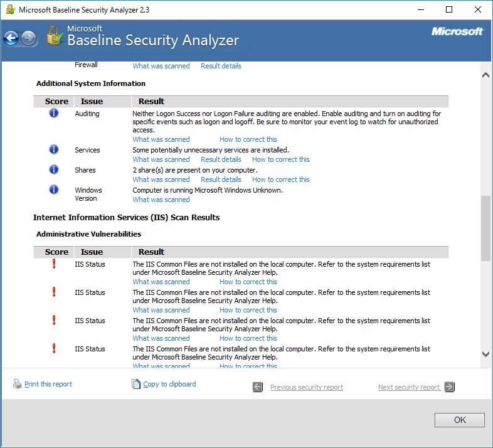Image resolution: width=493 pixels, height=448 pixels.
Task: Click the printer icon beside Print this report
Action: [x=18, y=384]
